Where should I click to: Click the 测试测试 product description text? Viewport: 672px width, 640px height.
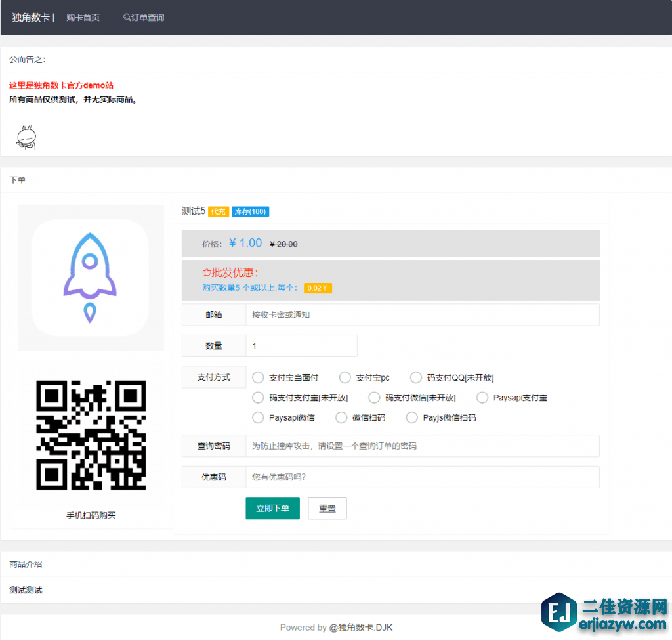26,590
